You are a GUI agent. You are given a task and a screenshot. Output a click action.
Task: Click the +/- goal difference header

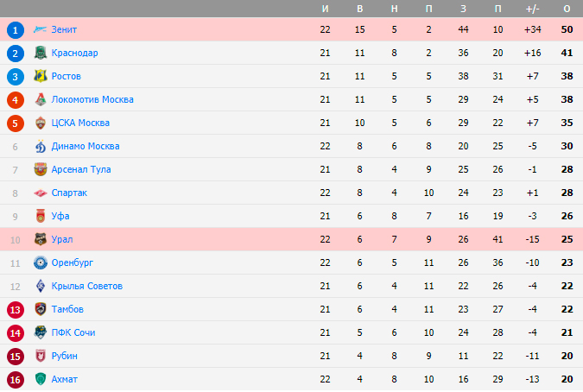click(x=532, y=9)
